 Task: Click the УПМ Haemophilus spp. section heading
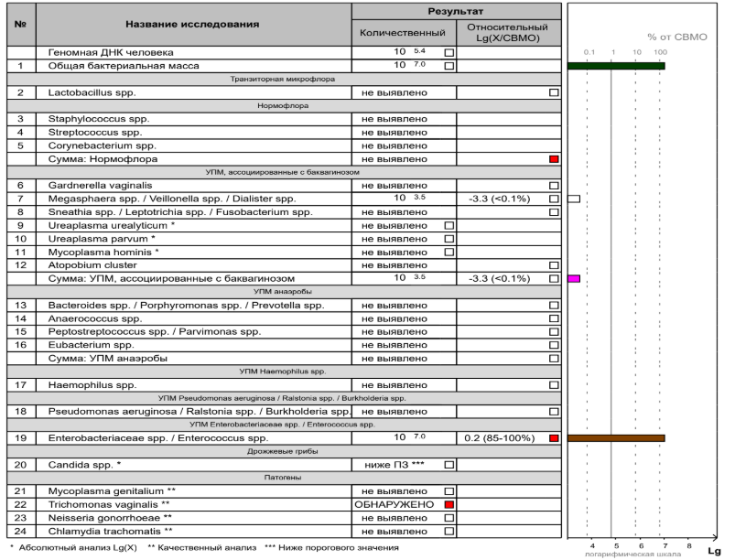tap(283, 372)
